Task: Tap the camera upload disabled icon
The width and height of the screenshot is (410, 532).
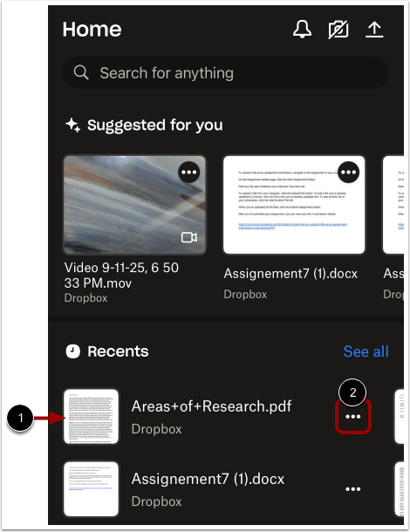Action: pyautogui.click(x=338, y=29)
